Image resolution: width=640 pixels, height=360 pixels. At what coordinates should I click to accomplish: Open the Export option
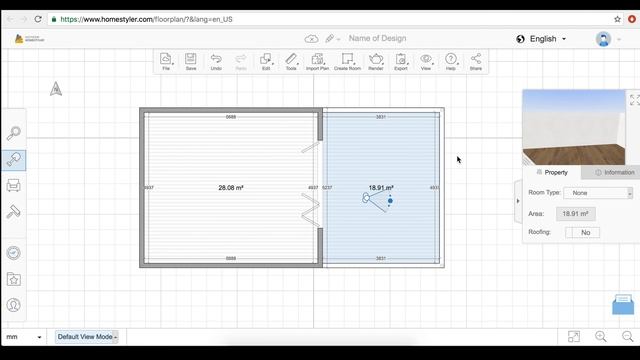point(401,62)
